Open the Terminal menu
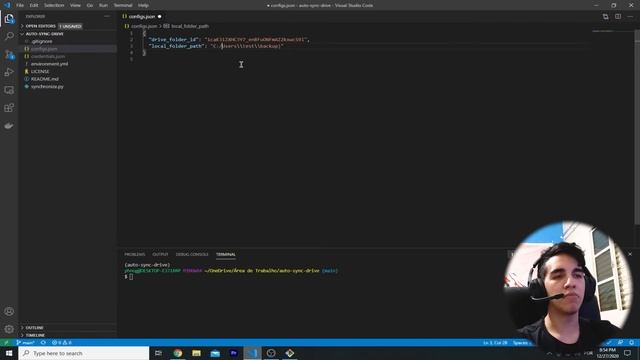640x360 pixels. 123,5
